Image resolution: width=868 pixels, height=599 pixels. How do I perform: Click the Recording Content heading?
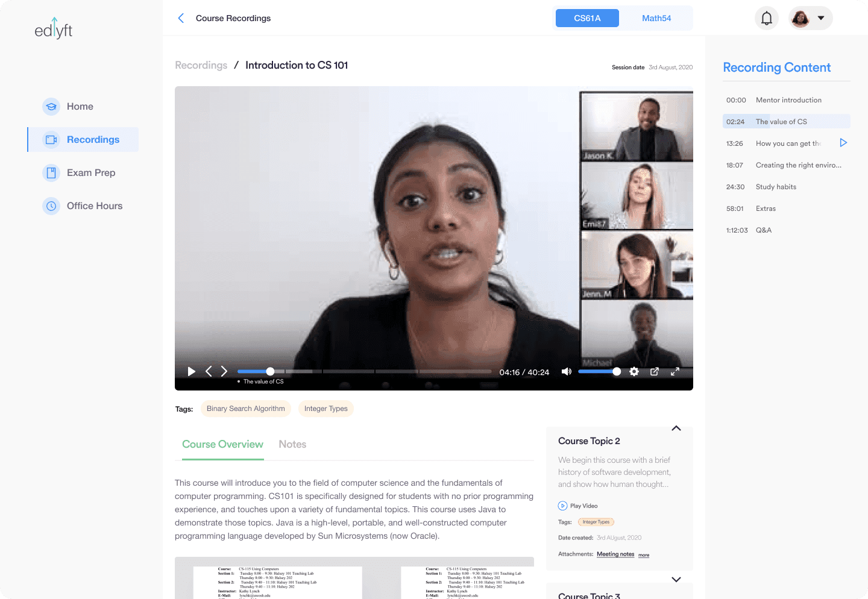776,67
